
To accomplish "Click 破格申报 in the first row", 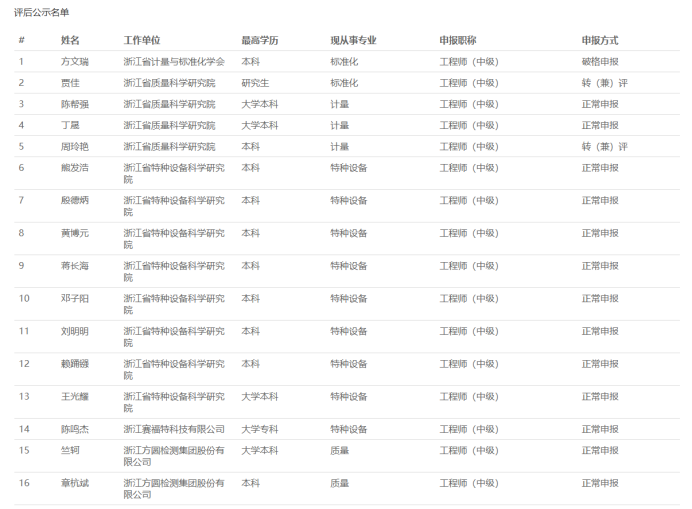I will pos(600,62).
